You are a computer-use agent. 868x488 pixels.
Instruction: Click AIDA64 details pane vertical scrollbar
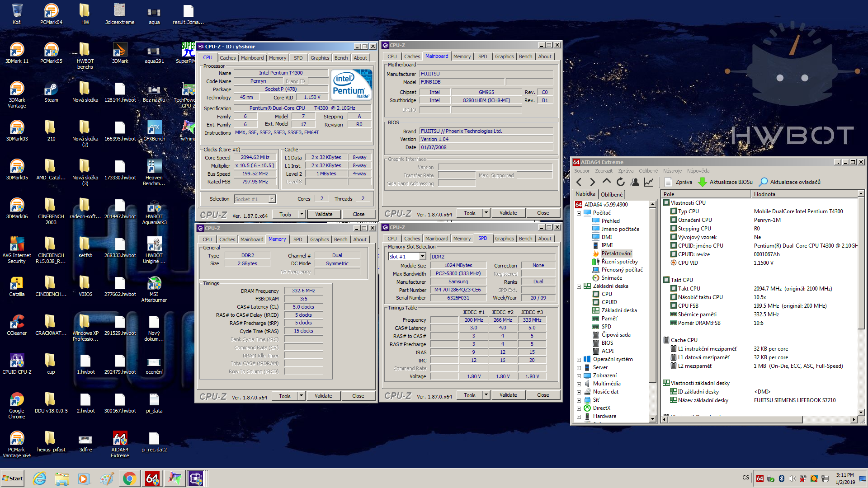(861, 263)
